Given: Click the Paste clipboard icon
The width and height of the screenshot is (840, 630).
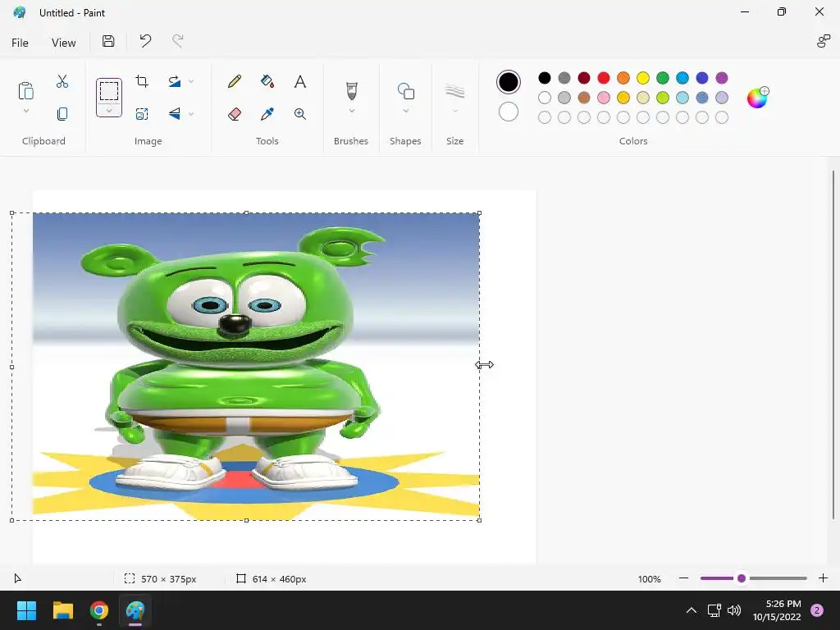Looking at the screenshot, I should 25,90.
